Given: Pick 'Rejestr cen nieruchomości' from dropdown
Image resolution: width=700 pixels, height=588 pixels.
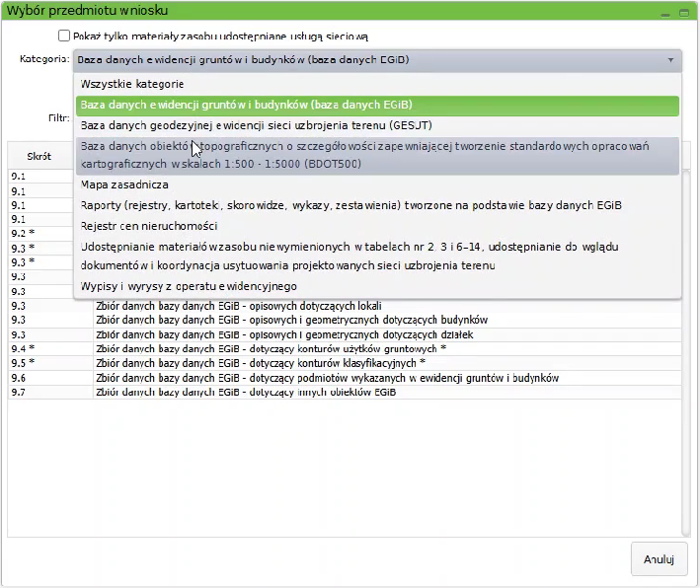Looking at the screenshot, I should (x=148, y=225).
